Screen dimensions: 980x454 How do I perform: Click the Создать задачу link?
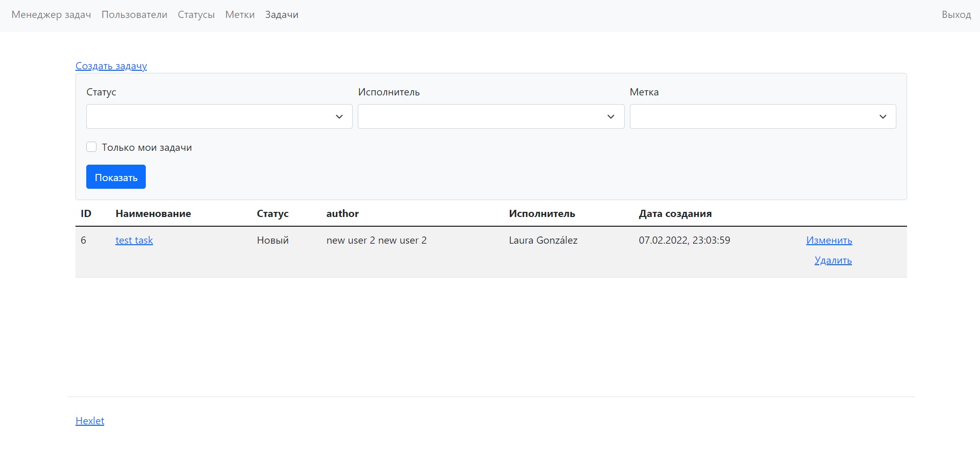(111, 66)
